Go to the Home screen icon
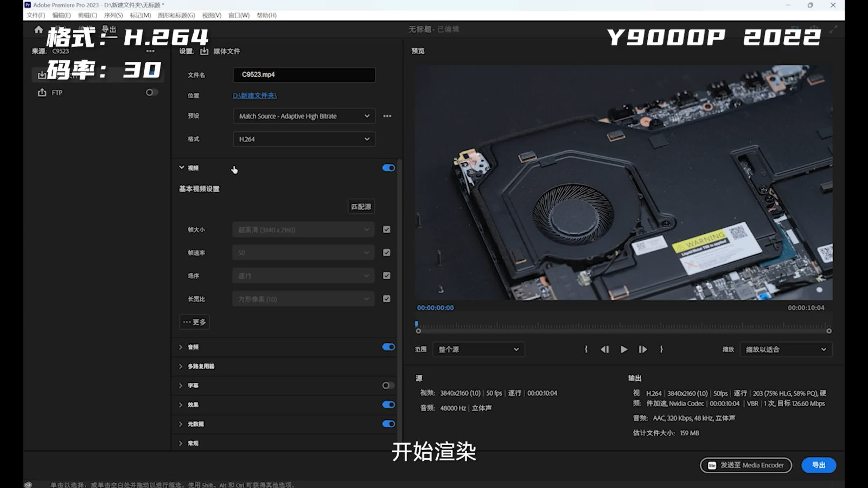The image size is (868, 488). tap(39, 29)
